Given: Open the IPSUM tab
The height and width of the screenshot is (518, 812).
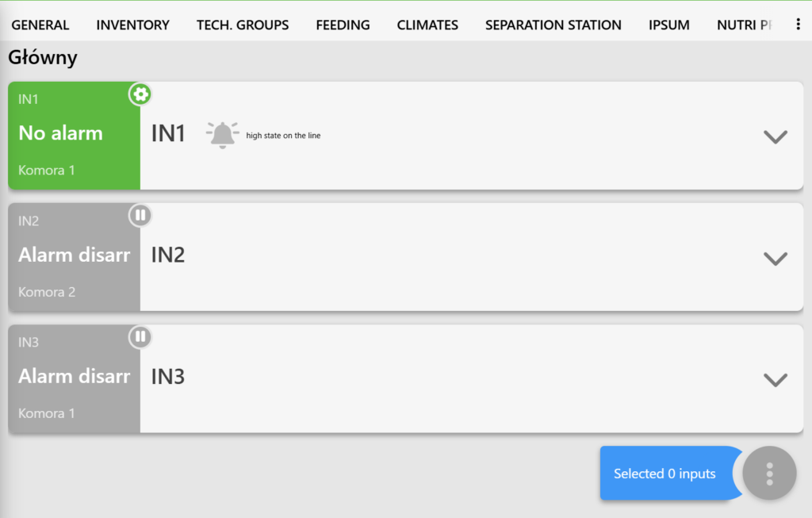Looking at the screenshot, I should pyautogui.click(x=669, y=25).
